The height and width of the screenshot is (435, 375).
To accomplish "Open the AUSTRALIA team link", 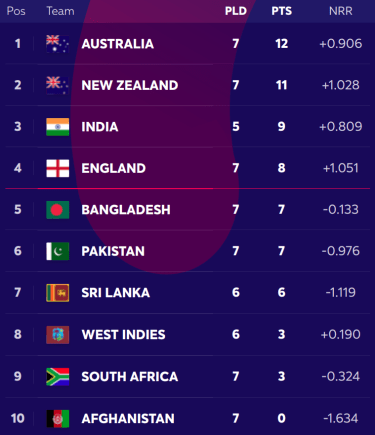I will click(118, 44).
